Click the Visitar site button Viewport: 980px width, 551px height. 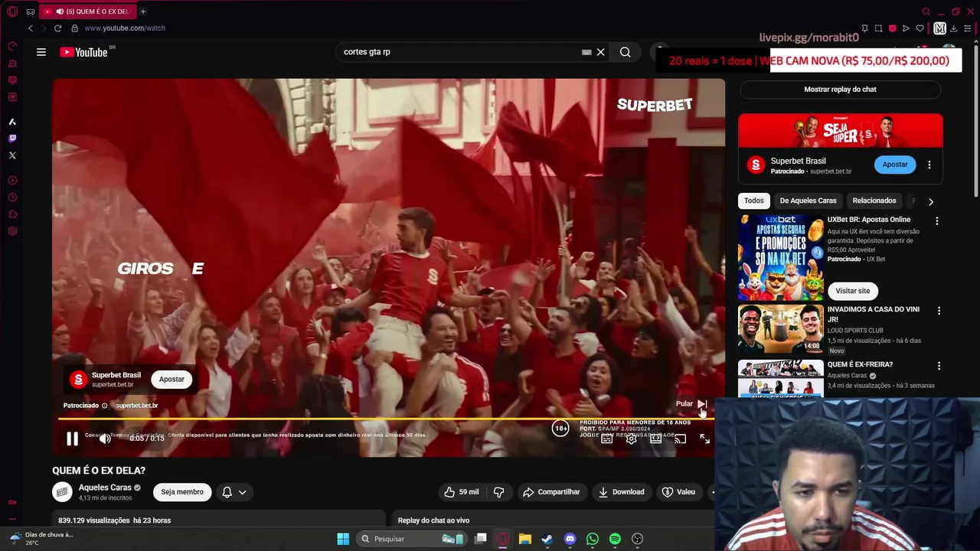[853, 291]
